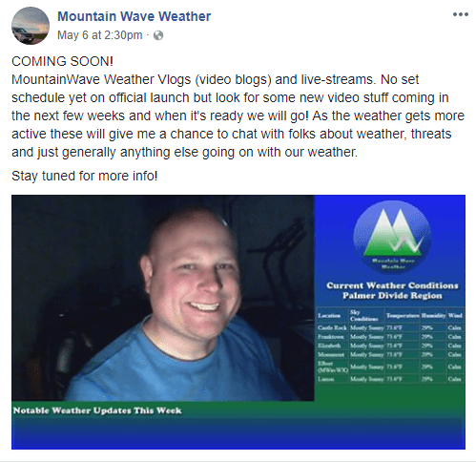Click the Sky Conditions column header

[x=366, y=315]
